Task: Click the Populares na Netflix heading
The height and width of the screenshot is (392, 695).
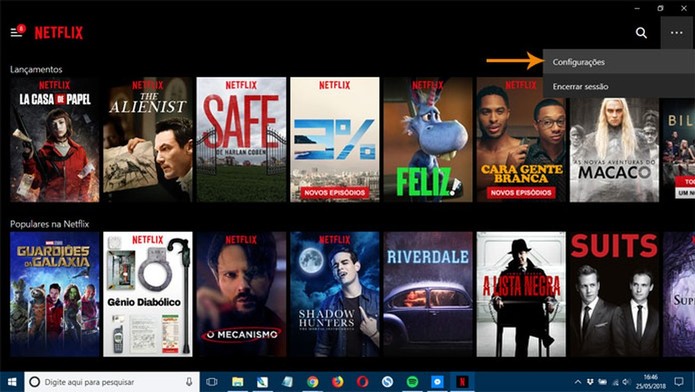Action: (x=50, y=224)
